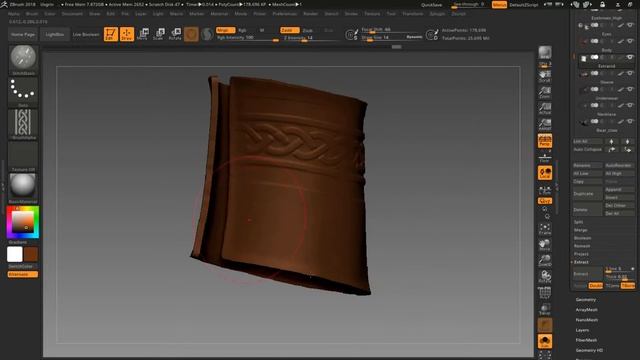Viewport: 640px width, 360px height.
Task: Expand the Remesh section
Action: pos(582,246)
